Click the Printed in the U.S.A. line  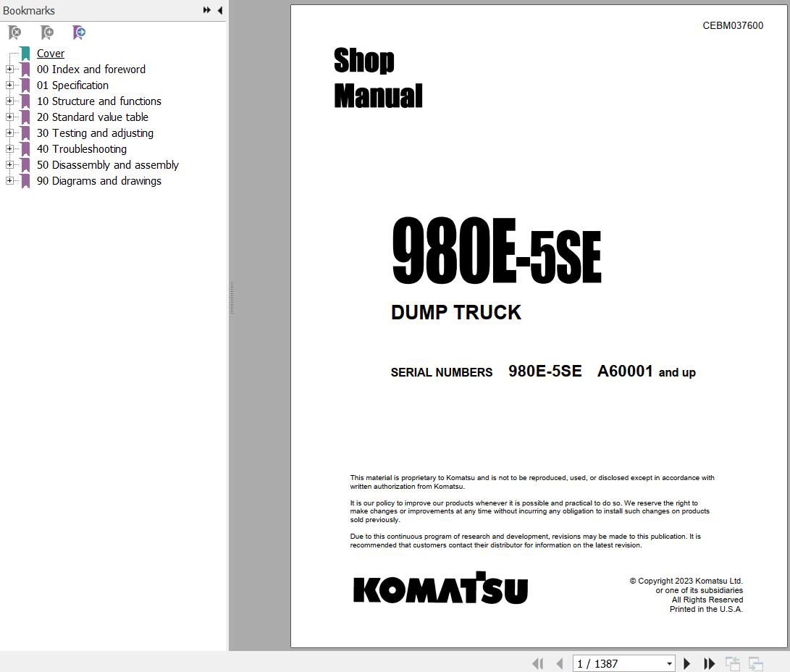706,609
